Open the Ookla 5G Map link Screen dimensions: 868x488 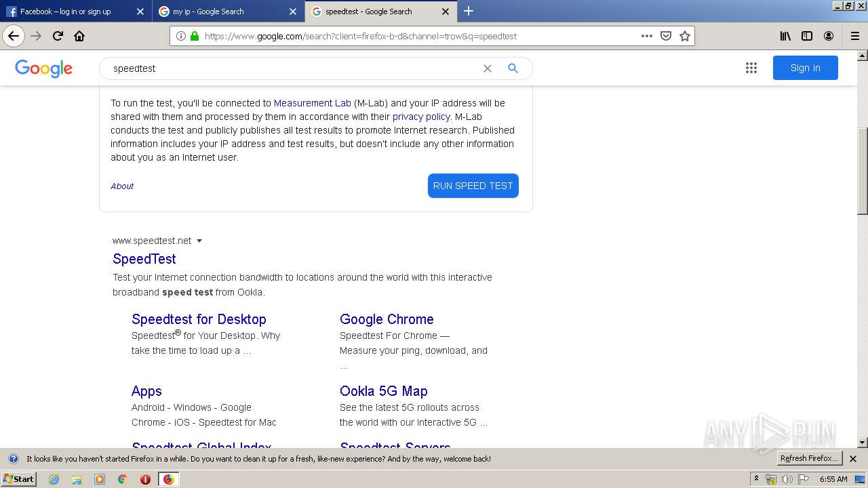384,391
